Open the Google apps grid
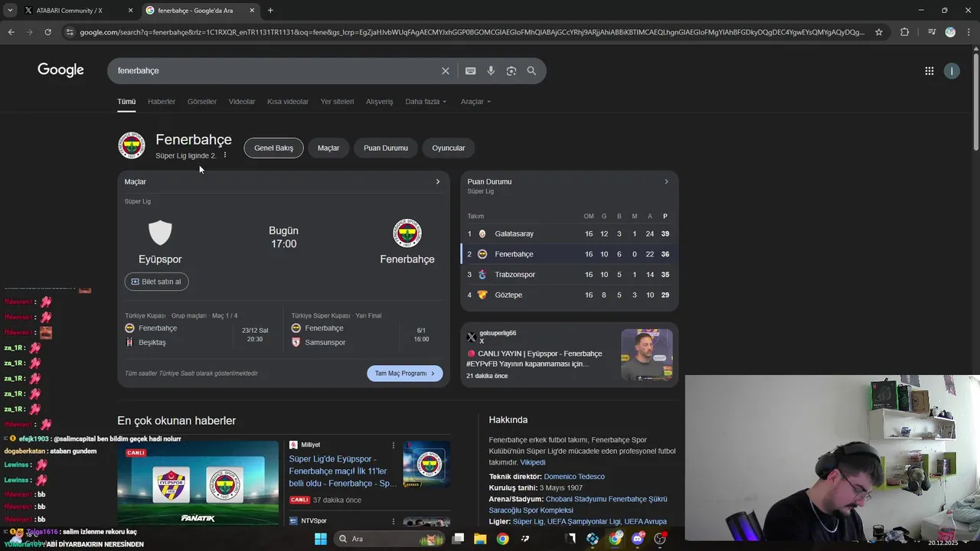The image size is (980, 551). 929,70
